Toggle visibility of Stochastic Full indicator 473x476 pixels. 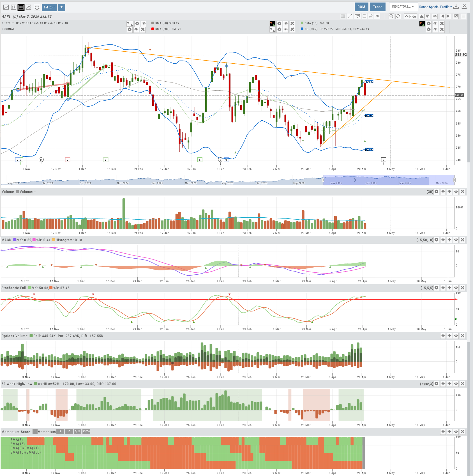(x=443, y=288)
